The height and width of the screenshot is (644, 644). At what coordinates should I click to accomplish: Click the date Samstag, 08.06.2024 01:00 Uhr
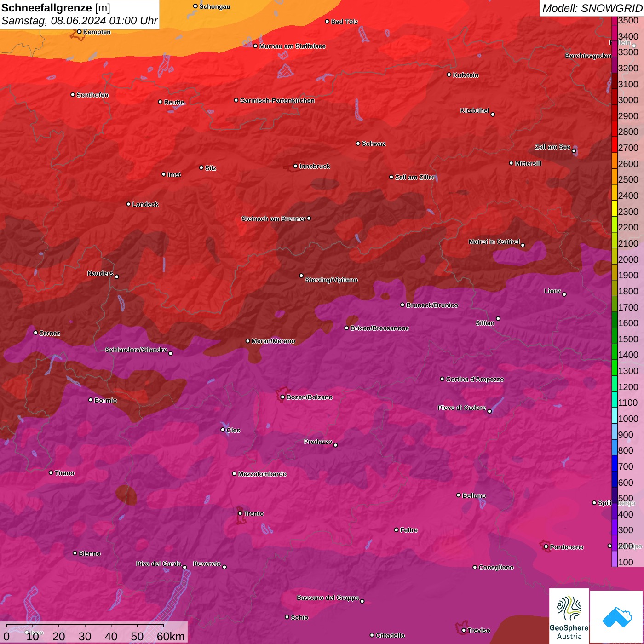[x=79, y=21]
